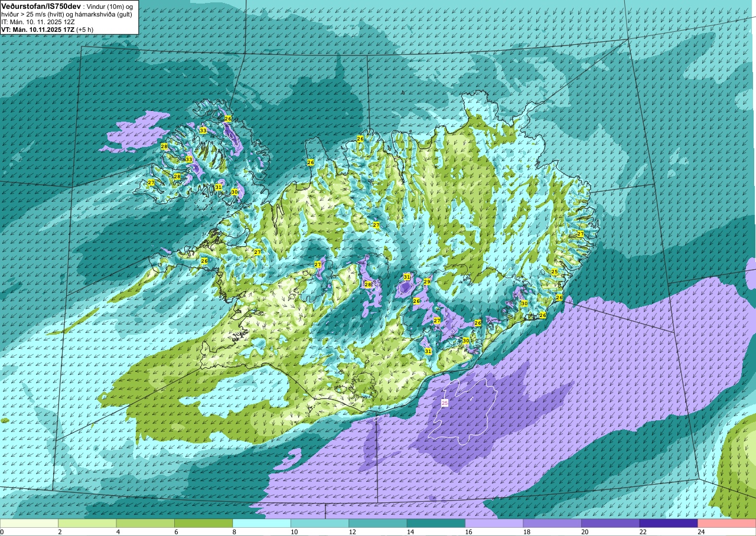Image resolution: width=756 pixels, height=536 pixels.
Task: Select the 18–20 m/s legend swatch
Action: [x=552, y=523]
